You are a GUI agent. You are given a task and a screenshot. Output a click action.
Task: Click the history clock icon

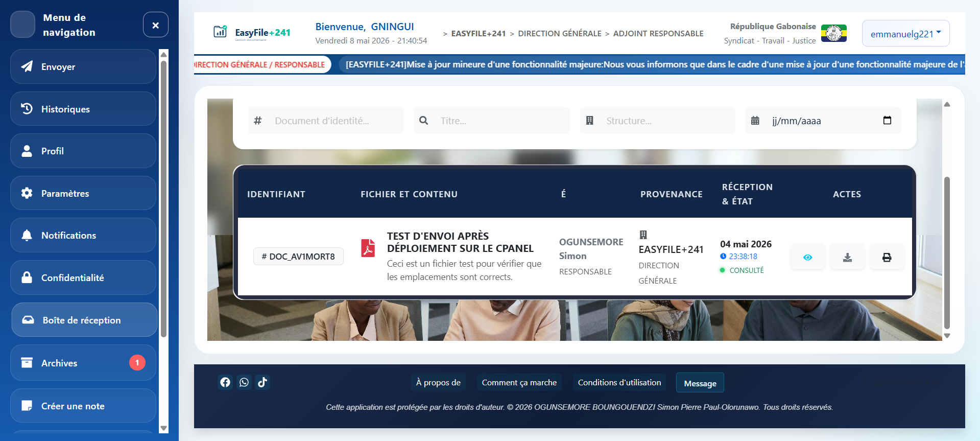27,108
